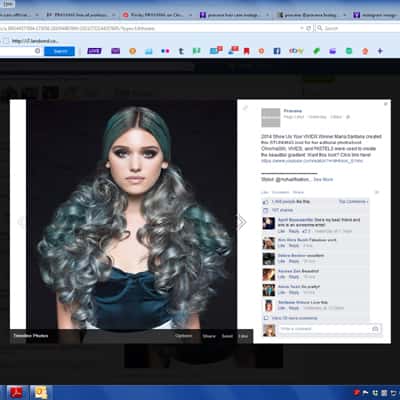Click the orange round icon beside the purple button
The width and height of the screenshot is (400, 400).
[133, 51]
